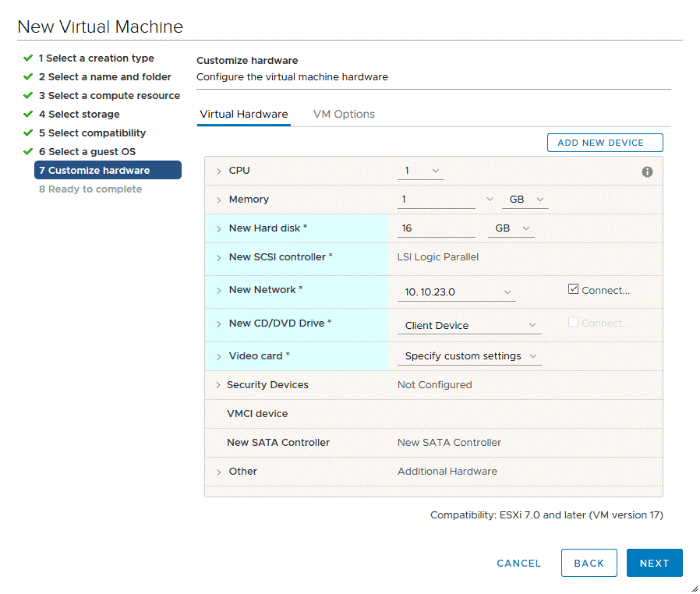Click the ADD NEW DEVICE button
Image resolution: width=700 pixels, height=594 pixels.
click(605, 143)
